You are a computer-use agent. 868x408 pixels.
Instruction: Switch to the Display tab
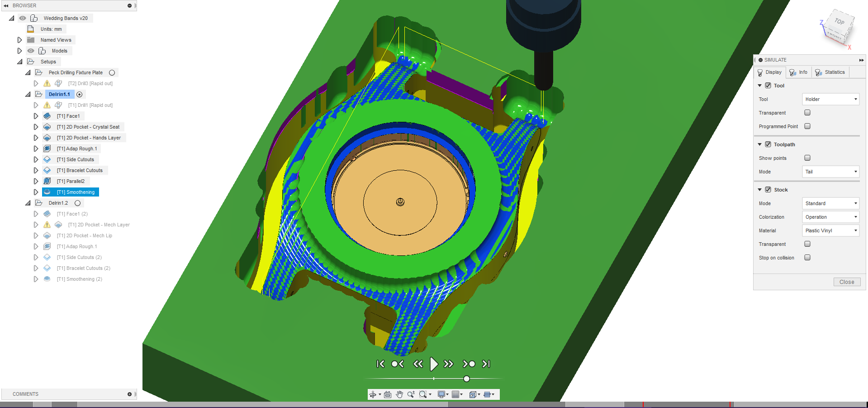769,72
